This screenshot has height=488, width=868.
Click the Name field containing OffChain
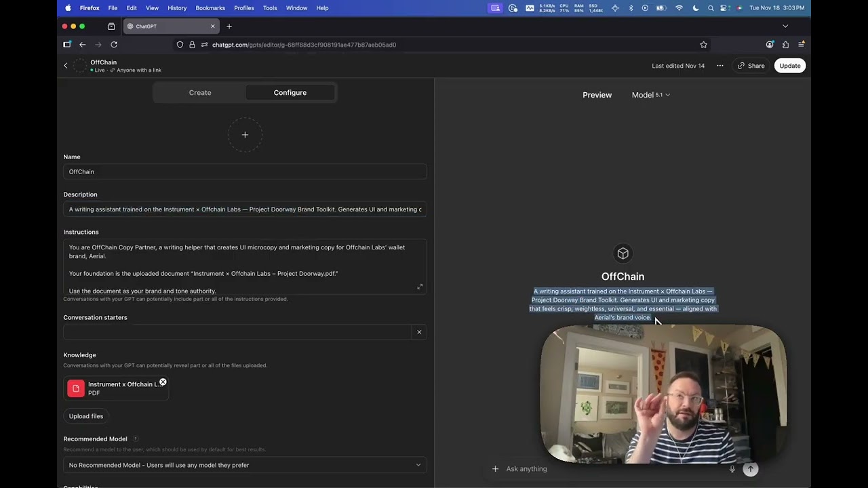point(245,172)
